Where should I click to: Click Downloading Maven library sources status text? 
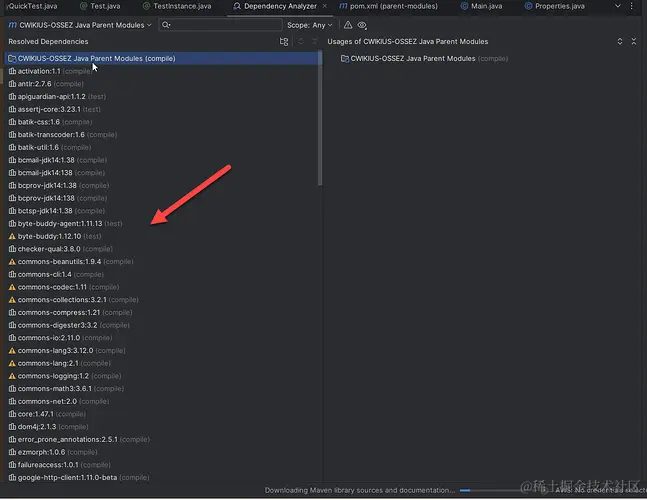click(x=360, y=491)
